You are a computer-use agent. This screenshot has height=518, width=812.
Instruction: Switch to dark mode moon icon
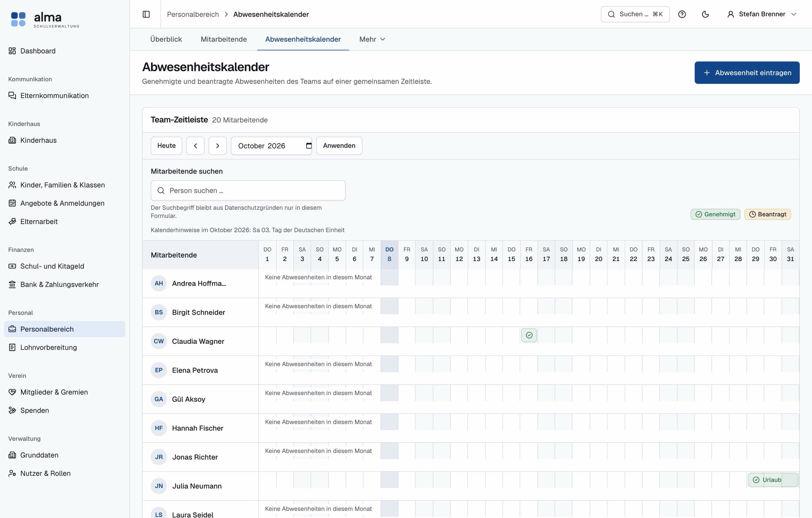(x=705, y=14)
